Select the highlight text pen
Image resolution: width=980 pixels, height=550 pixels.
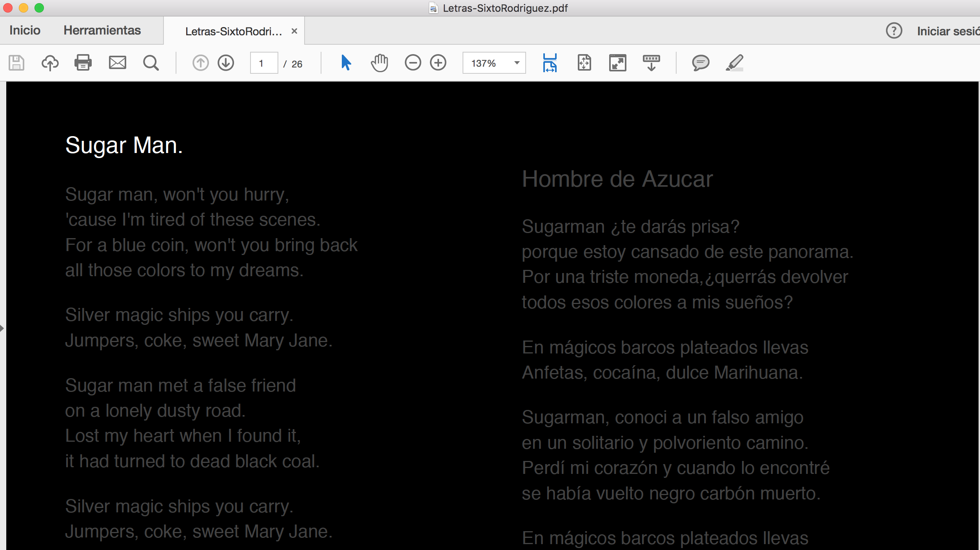tap(735, 63)
